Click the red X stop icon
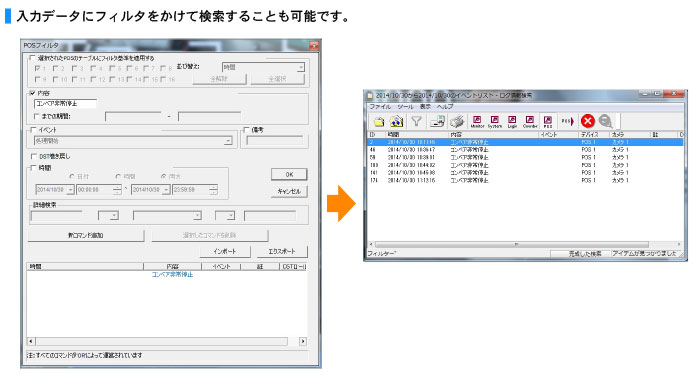690x375 pixels. pyautogui.click(x=587, y=121)
